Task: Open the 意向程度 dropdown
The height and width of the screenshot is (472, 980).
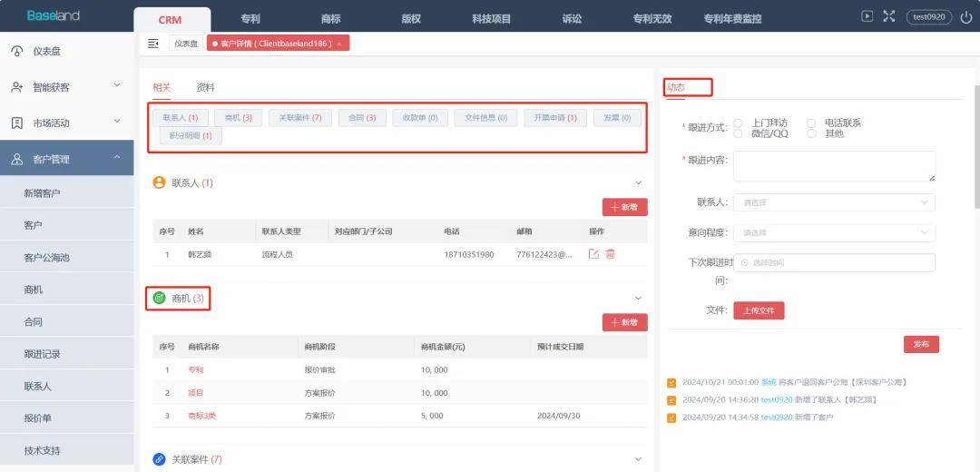Action: (835, 232)
